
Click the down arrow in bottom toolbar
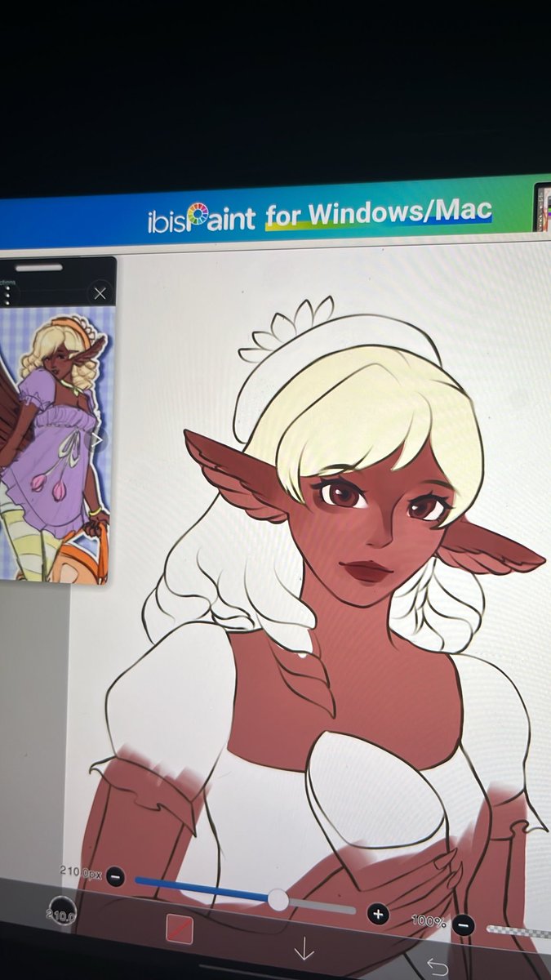click(x=304, y=948)
